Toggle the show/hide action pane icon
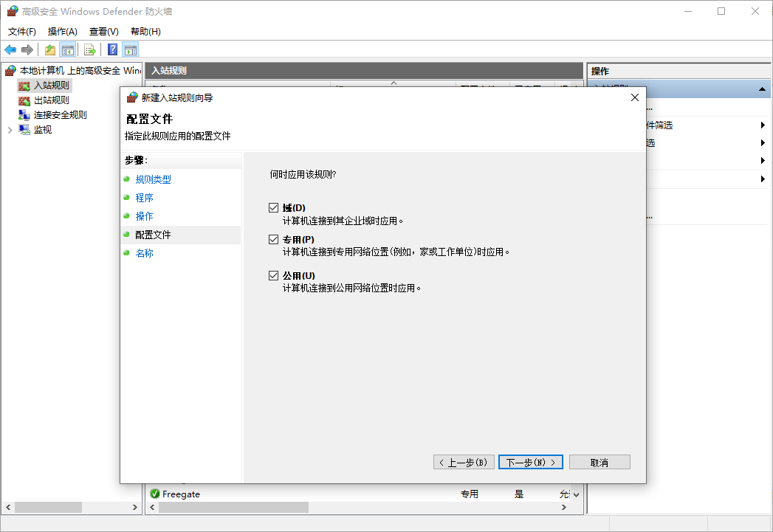The width and height of the screenshot is (773, 532). [x=131, y=49]
